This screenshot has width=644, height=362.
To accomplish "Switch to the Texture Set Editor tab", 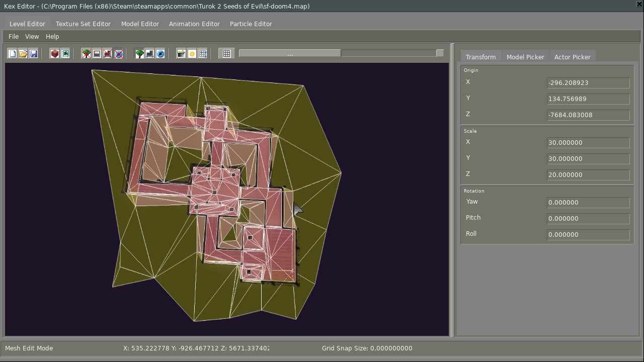I will coord(83,24).
